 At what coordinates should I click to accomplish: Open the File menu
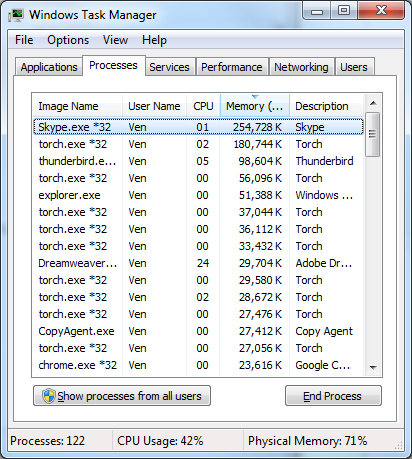24,40
